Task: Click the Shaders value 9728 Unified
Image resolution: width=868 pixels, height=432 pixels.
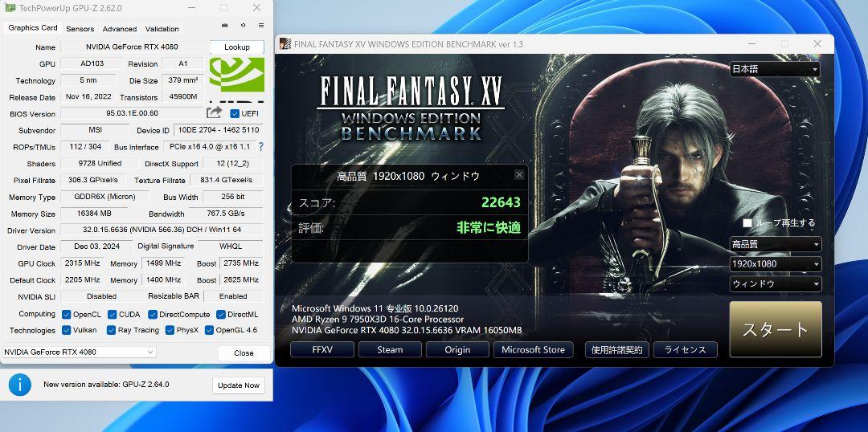Action: (99, 163)
